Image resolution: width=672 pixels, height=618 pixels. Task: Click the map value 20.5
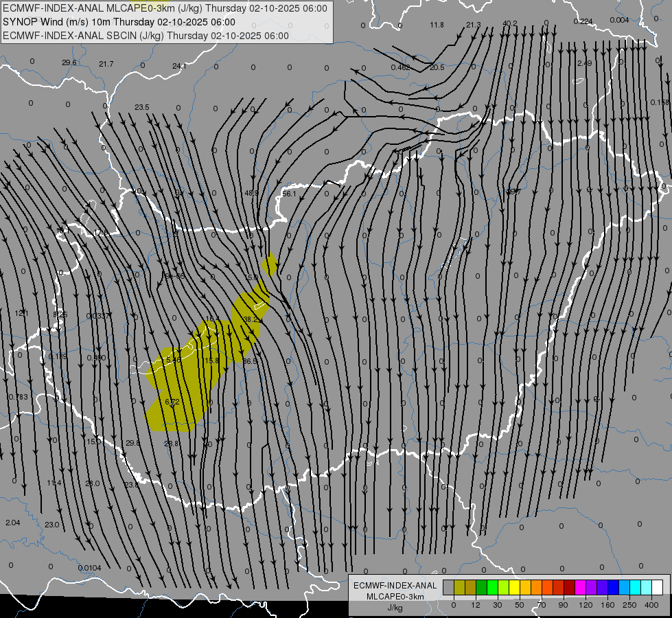[437, 67]
